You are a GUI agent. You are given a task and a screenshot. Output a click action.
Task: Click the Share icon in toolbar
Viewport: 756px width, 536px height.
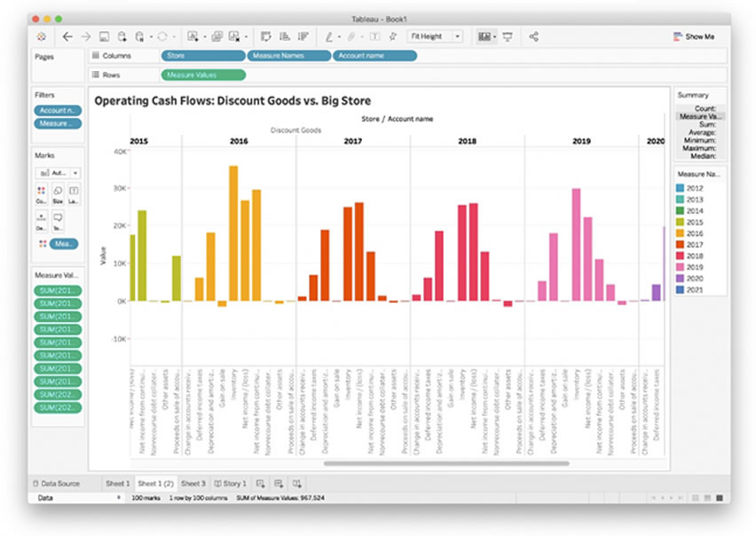(533, 36)
